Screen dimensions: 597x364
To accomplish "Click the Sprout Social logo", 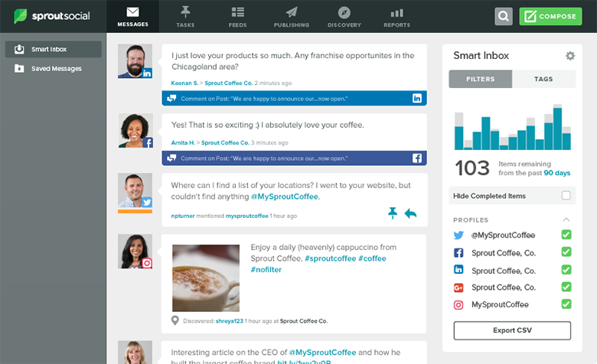I will (x=52, y=16).
